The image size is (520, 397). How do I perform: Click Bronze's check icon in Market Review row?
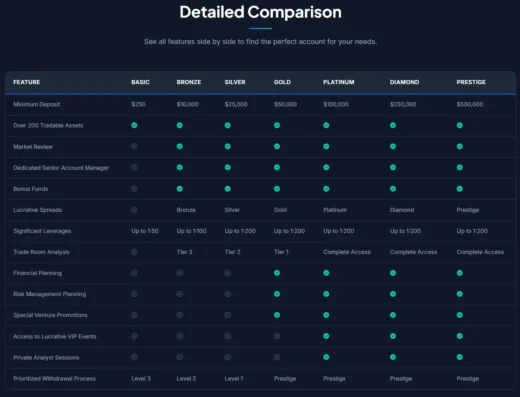click(180, 146)
